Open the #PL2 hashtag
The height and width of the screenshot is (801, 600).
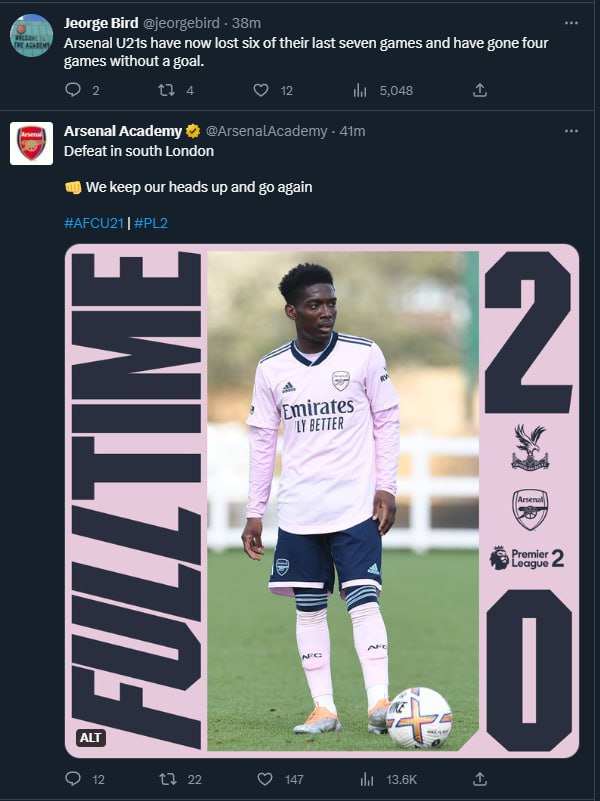tap(151, 223)
